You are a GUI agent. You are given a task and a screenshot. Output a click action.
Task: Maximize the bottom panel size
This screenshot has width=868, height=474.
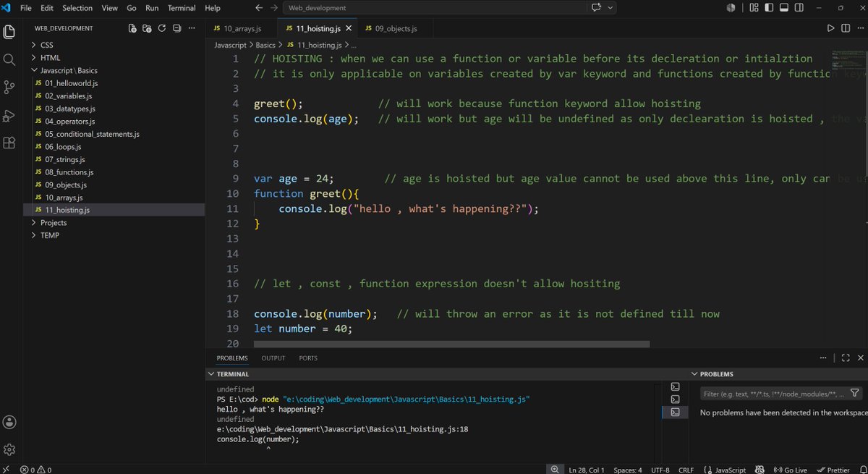click(x=845, y=357)
